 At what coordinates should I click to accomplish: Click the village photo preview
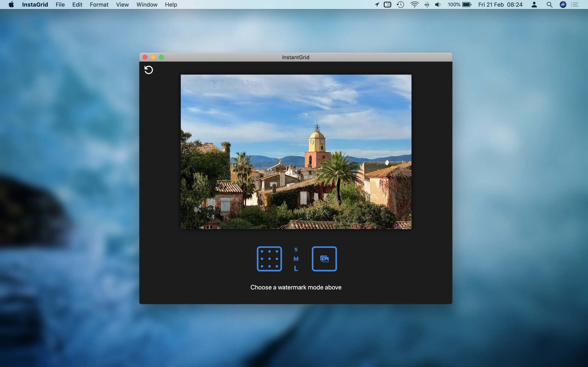pyautogui.click(x=296, y=152)
